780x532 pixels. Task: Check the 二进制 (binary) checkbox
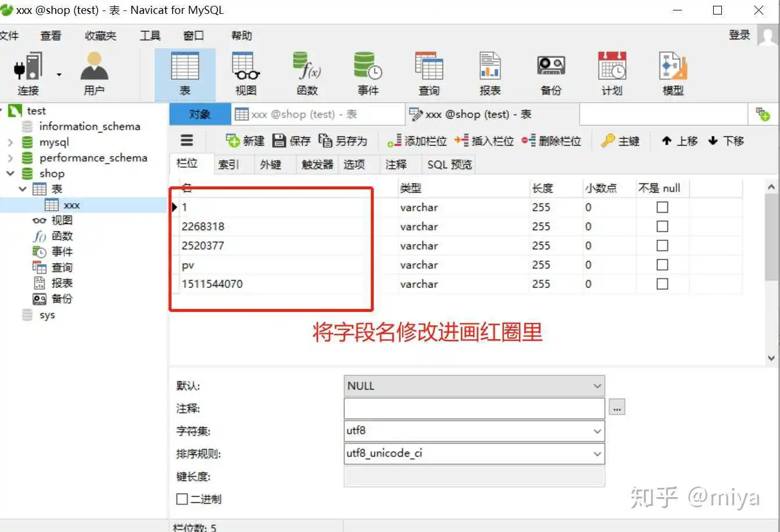tap(183, 499)
